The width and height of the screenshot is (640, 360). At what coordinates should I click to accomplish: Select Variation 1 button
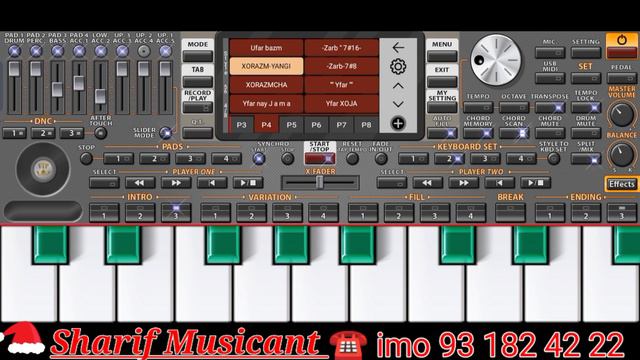(x=216, y=213)
